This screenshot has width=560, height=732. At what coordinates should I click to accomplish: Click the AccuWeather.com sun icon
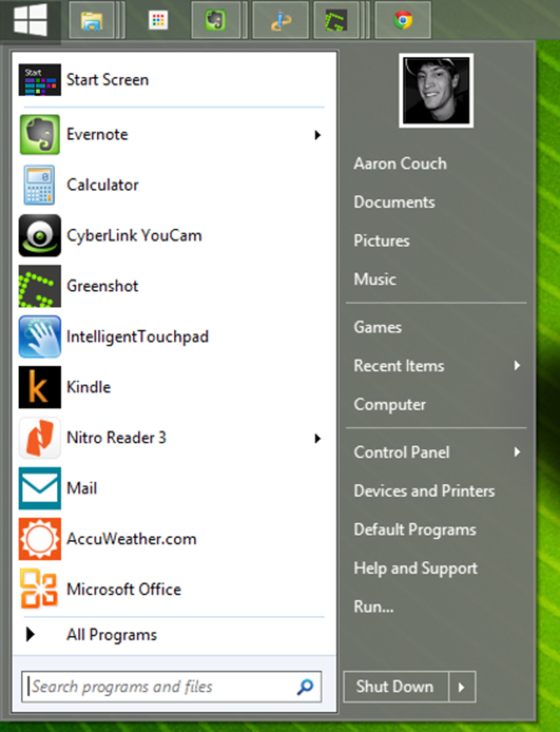40,539
